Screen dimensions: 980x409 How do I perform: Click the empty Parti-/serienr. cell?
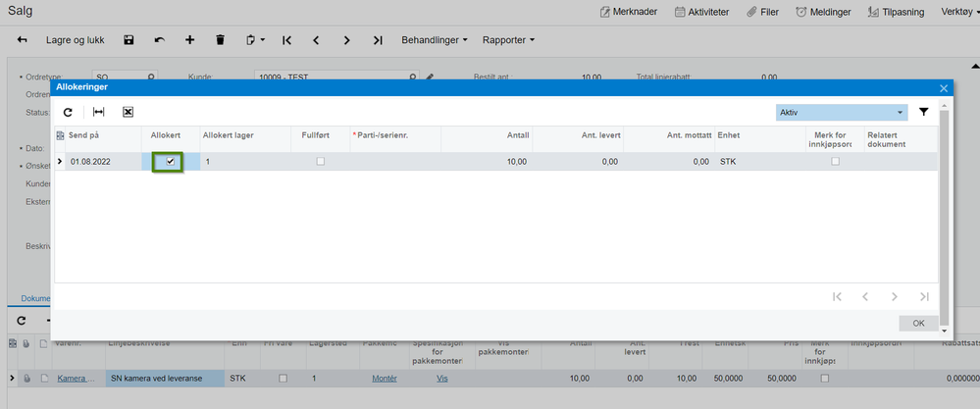tap(395, 161)
